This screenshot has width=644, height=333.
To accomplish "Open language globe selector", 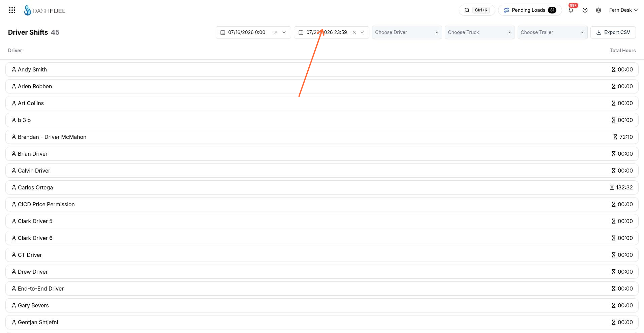I will (599, 10).
